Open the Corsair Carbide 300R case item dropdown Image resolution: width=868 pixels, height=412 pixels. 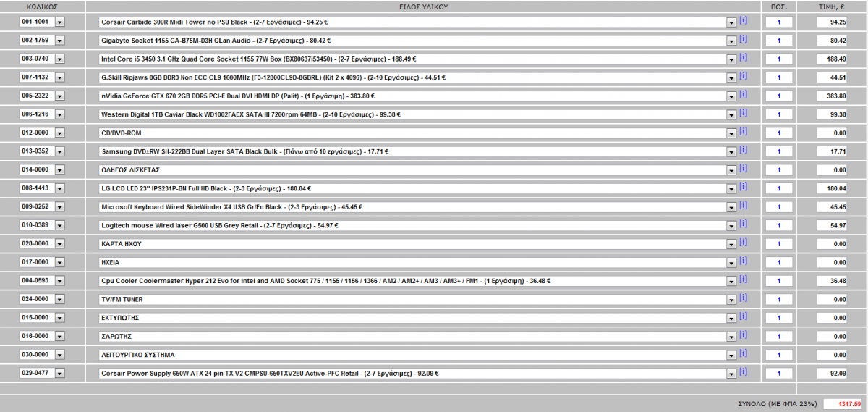click(731, 22)
